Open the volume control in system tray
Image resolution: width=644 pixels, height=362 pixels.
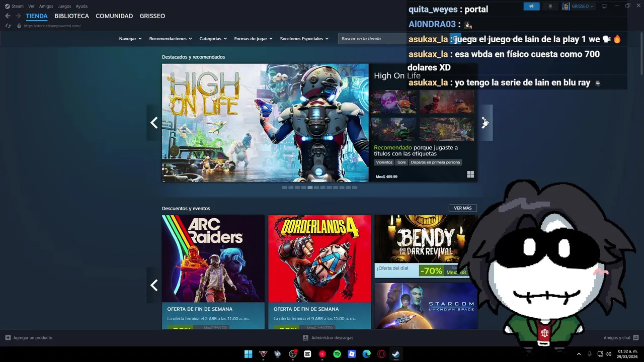point(609,354)
